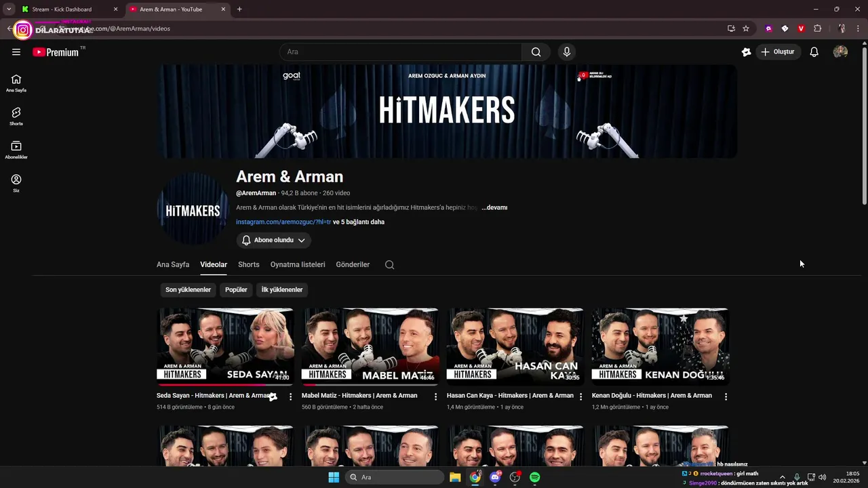Open browser extensions puzzle icon

tap(817, 28)
